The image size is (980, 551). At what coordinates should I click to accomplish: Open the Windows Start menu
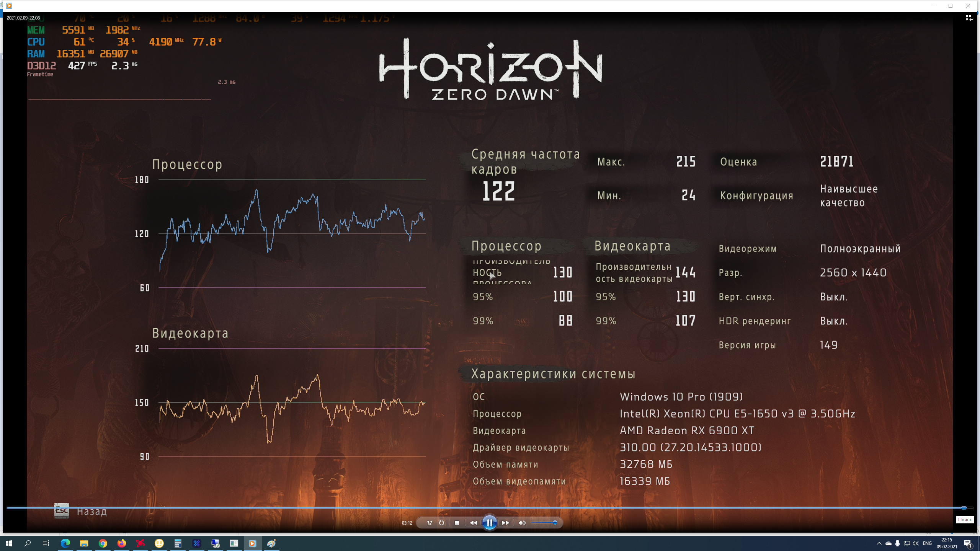(x=9, y=543)
